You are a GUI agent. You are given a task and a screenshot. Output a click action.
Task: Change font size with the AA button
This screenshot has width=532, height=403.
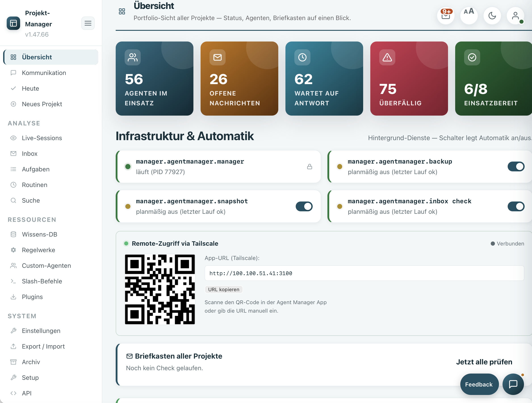click(469, 16)
